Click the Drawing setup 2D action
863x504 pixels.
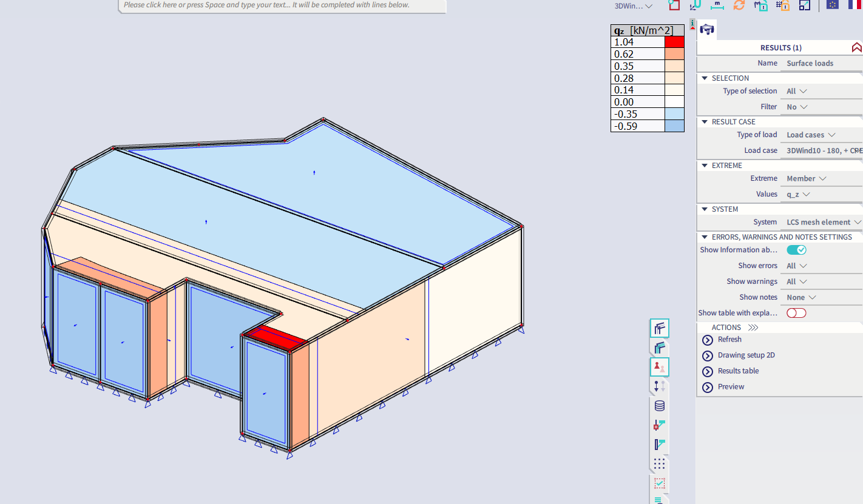coord(746,355)
